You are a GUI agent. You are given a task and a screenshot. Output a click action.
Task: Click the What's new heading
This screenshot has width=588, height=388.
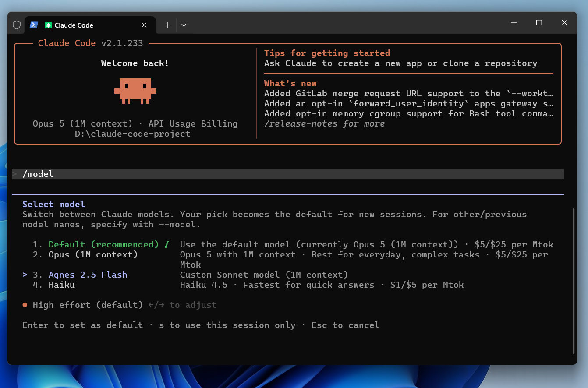(x=290, y=83)
